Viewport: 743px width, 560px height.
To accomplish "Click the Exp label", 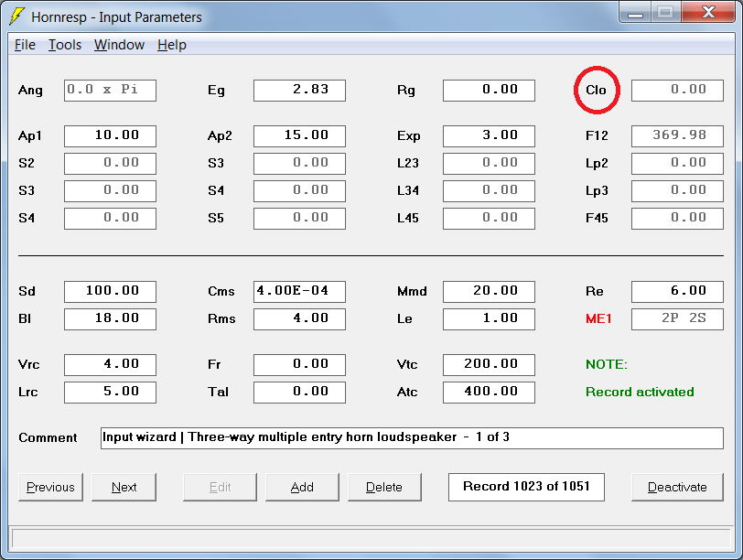I will point(409,136).
